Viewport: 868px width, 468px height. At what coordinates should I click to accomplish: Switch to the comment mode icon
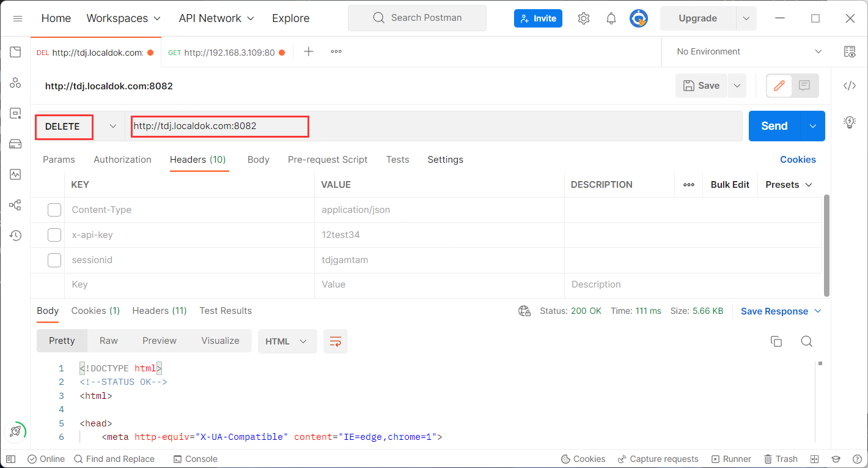point(804,86)
